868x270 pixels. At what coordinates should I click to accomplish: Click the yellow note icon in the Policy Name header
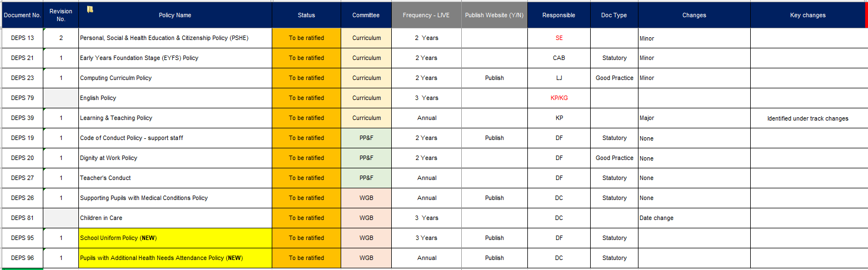tap(90, 9)
